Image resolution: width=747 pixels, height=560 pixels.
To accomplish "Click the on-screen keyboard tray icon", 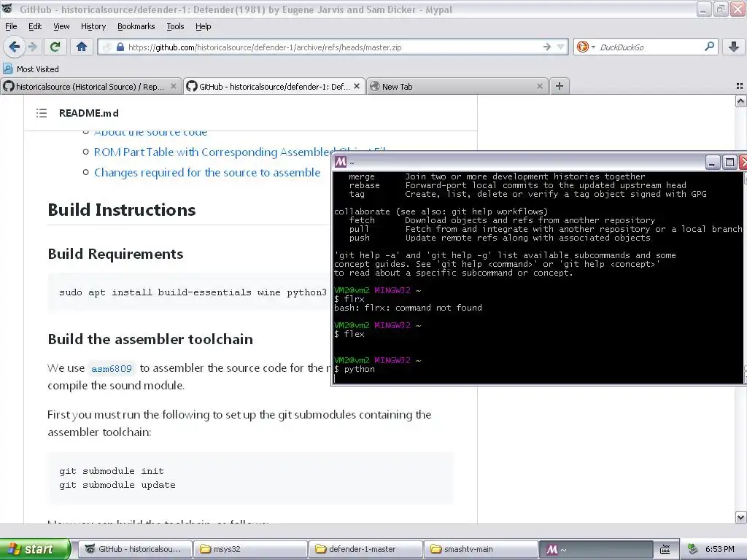I will click(665, 549).
